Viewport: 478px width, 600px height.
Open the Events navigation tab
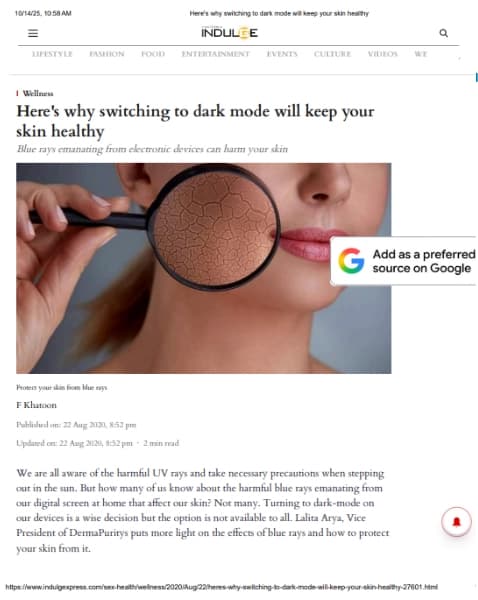pyautogui.click(x=282, y=54)
